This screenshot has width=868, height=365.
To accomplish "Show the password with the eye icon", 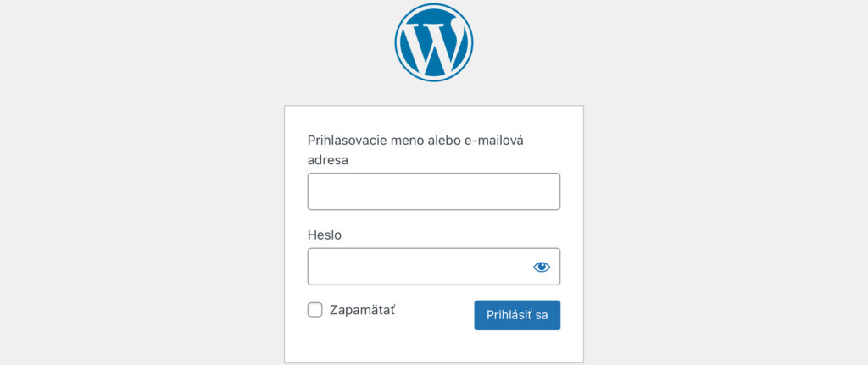I will [x=542, y=267].
